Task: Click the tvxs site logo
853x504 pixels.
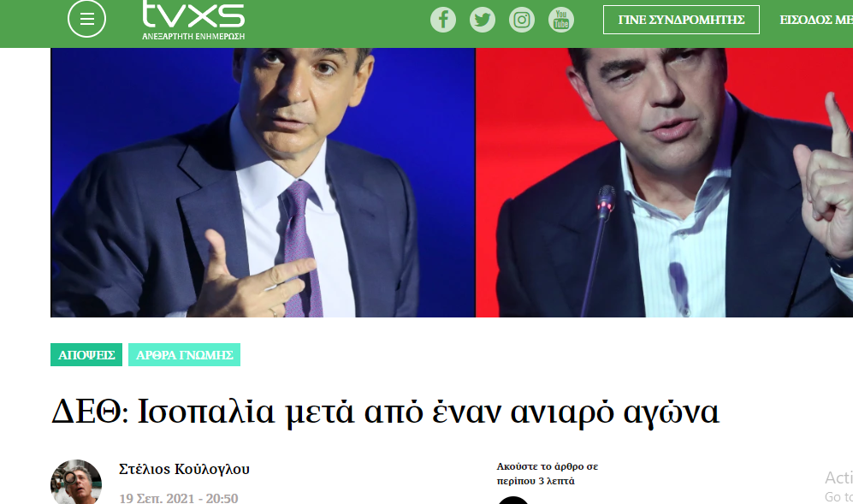Action: click(193, 15)
